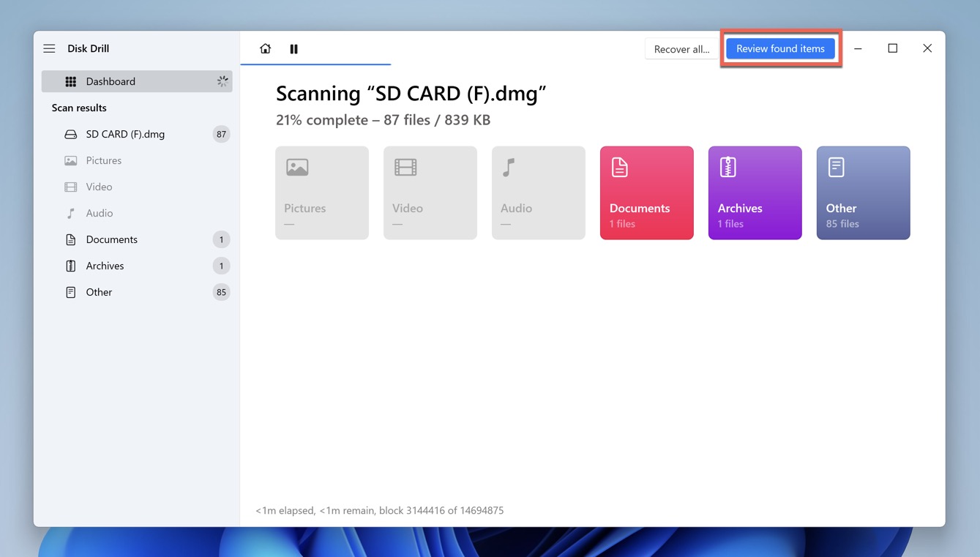Open Audio in sidebar
This screenshot has height=557, width=980.
[137, 213]
